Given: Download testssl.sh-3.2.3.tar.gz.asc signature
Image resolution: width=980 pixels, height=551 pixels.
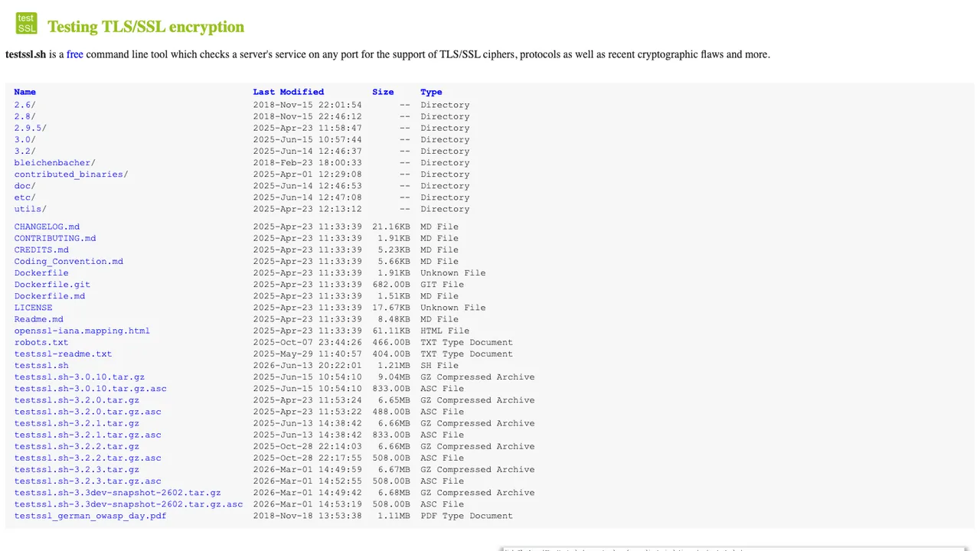Looking at the screenshot, I should [x=87, y=481].
